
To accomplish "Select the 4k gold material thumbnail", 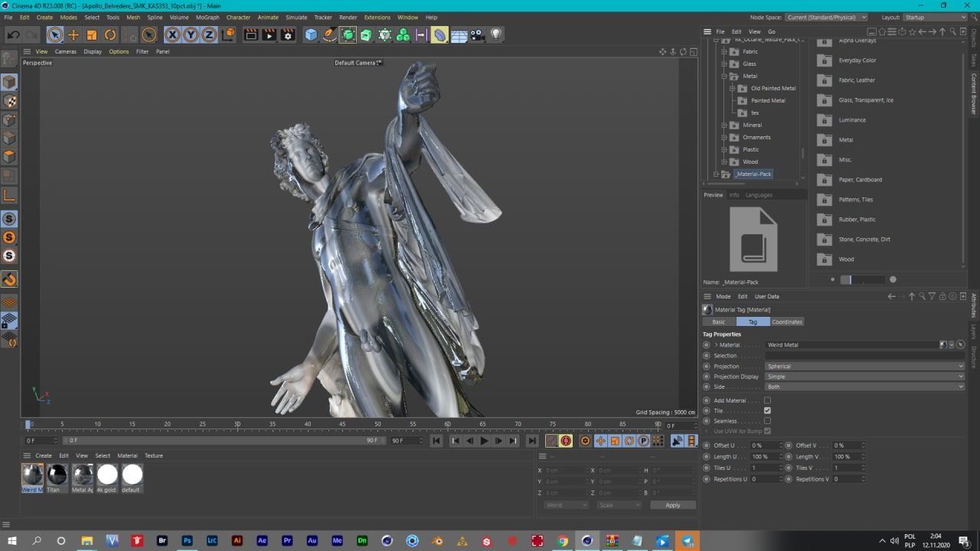I will point(107,478).
